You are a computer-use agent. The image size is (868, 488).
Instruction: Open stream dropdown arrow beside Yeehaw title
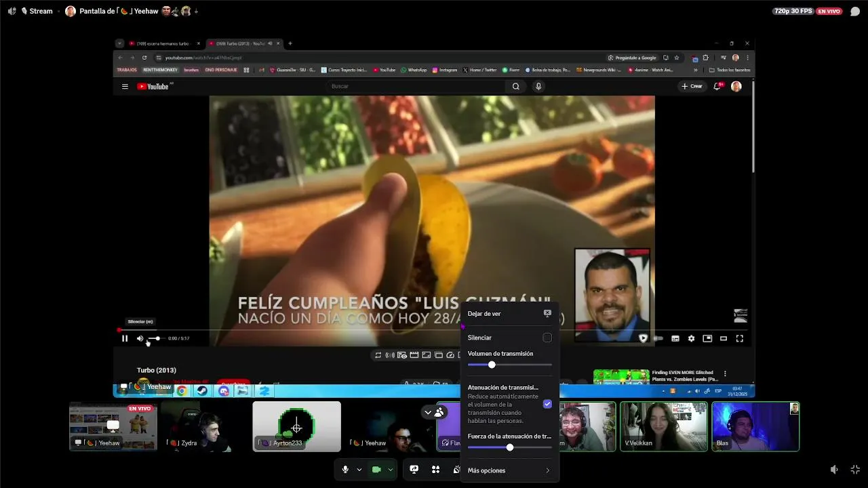point(197,12)
